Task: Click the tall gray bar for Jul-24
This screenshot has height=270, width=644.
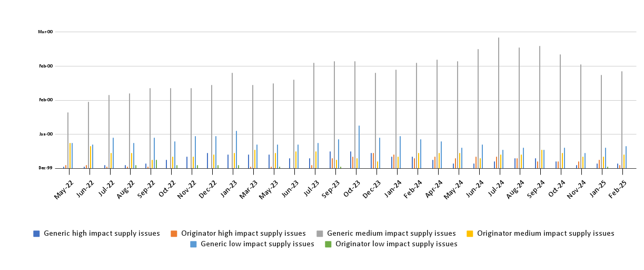Action: pos(499,103)
